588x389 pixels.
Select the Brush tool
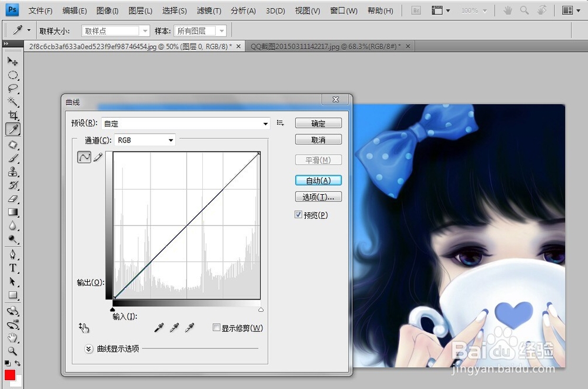point(13,158)
